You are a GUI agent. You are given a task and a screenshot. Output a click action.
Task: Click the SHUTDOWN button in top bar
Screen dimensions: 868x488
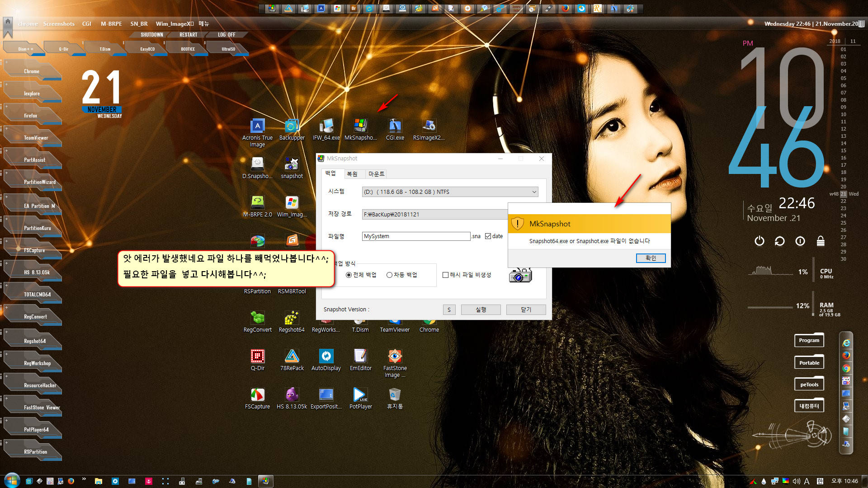pos(151,35)
